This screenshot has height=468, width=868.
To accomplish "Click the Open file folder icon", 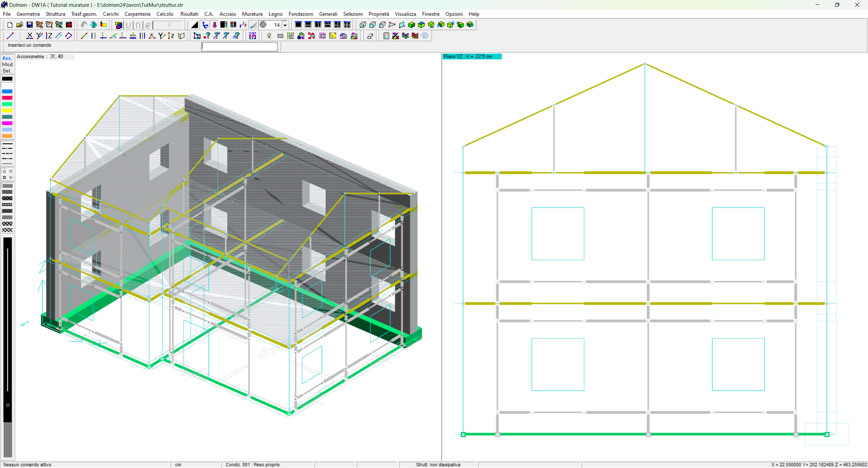I will pyautogui.click(x=20, y=25).
